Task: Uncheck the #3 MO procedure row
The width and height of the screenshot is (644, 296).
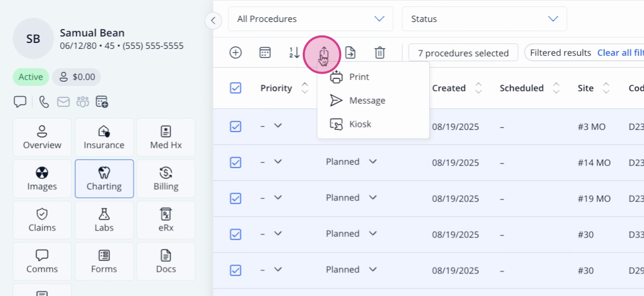Action: pos(236,126)
